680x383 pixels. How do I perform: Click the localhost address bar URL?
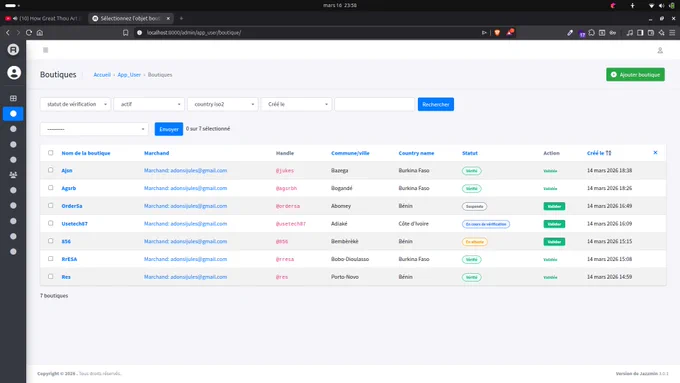194,33
